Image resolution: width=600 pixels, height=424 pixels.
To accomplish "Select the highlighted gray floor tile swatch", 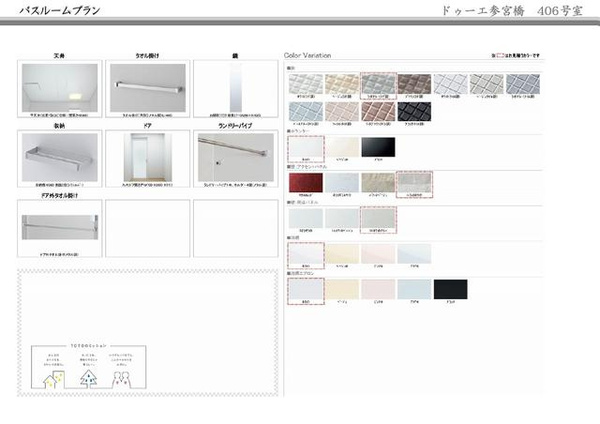I will [377, 84].
